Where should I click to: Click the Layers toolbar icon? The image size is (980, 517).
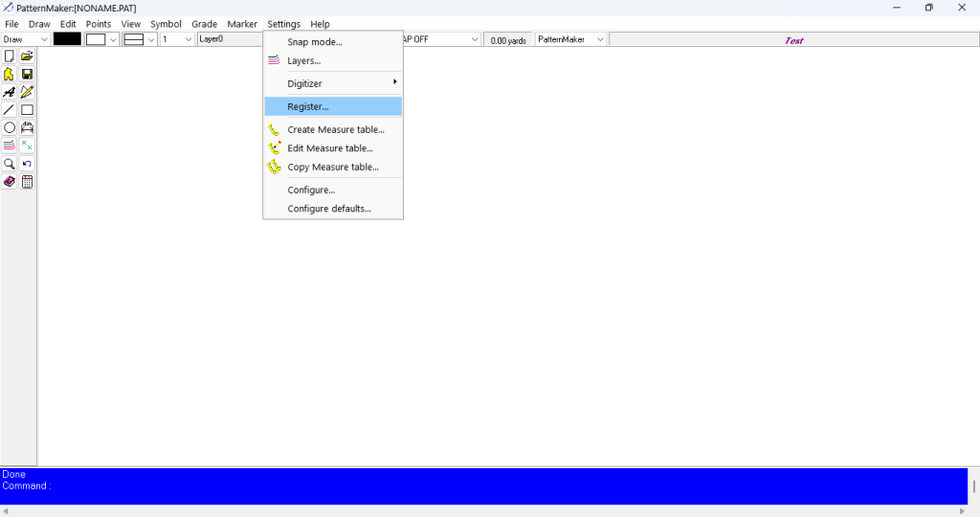[x=10, y=146]
